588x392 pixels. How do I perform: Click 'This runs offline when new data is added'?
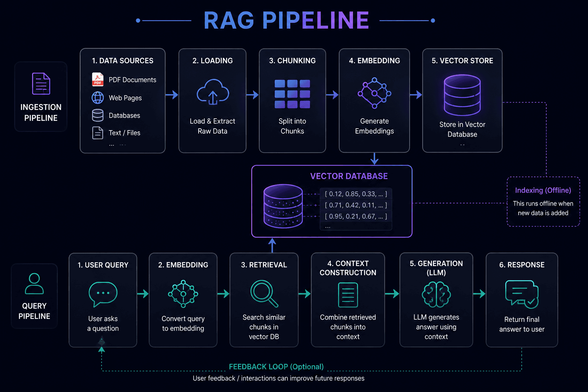coord(543,208)
